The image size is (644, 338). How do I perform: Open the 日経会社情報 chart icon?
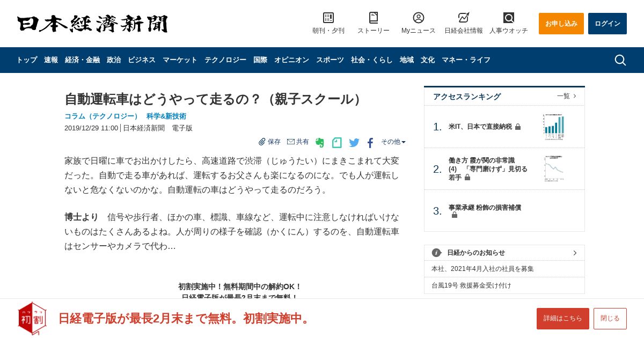point(464,18)
